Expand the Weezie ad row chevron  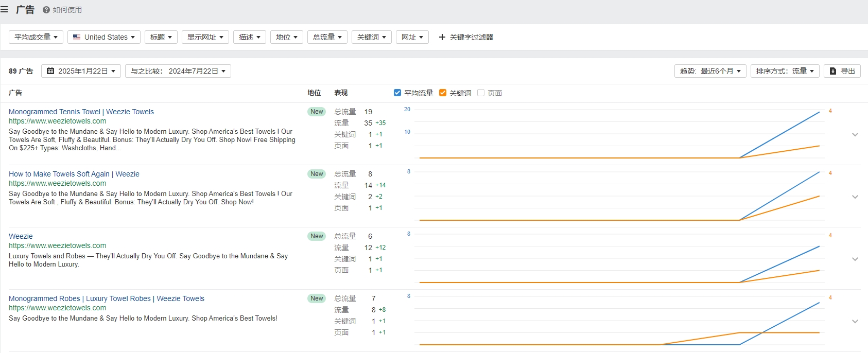point(855,259)
